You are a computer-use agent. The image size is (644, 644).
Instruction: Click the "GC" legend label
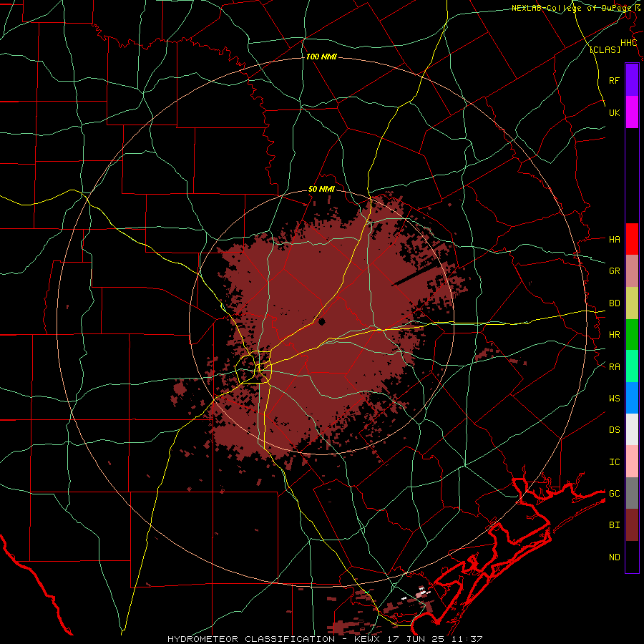tap(614, 494)
